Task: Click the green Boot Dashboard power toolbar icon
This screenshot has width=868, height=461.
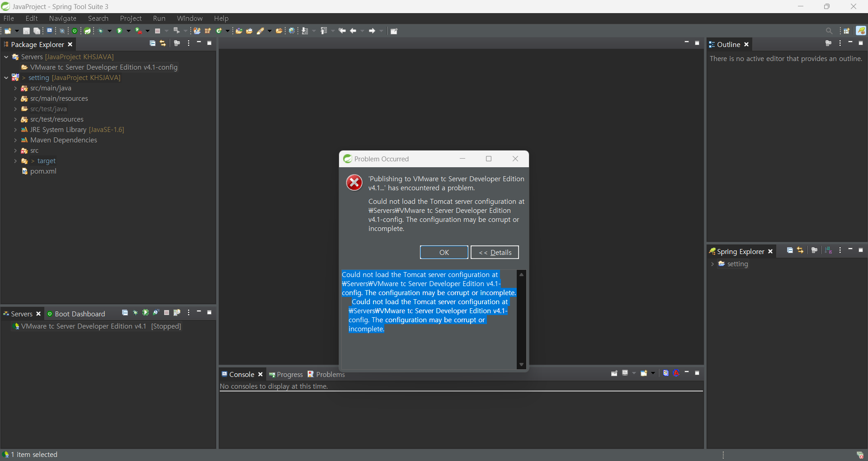Action: click(x=75, y=31)
